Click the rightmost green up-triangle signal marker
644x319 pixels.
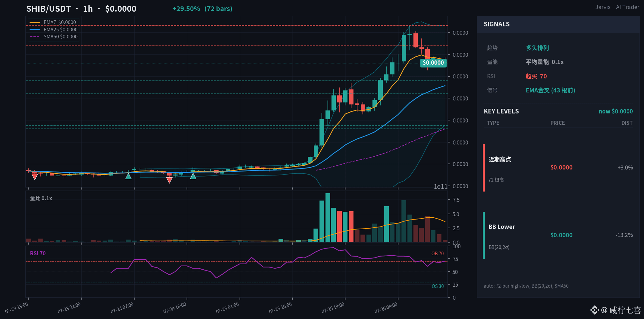[193, 176]
